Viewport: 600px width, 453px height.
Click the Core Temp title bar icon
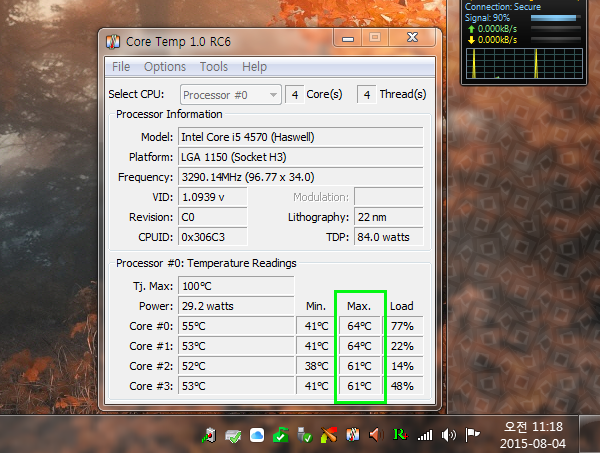point(113,42)
